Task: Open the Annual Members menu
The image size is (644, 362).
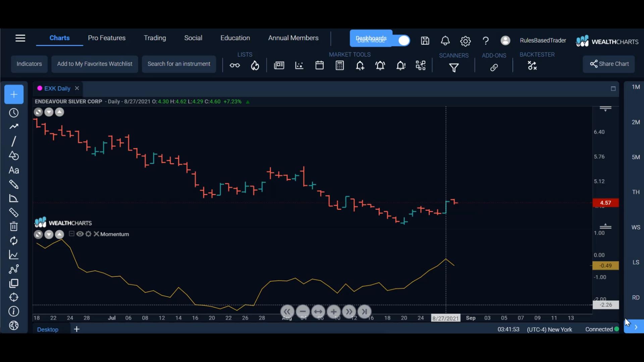Action: pos(293,38)
